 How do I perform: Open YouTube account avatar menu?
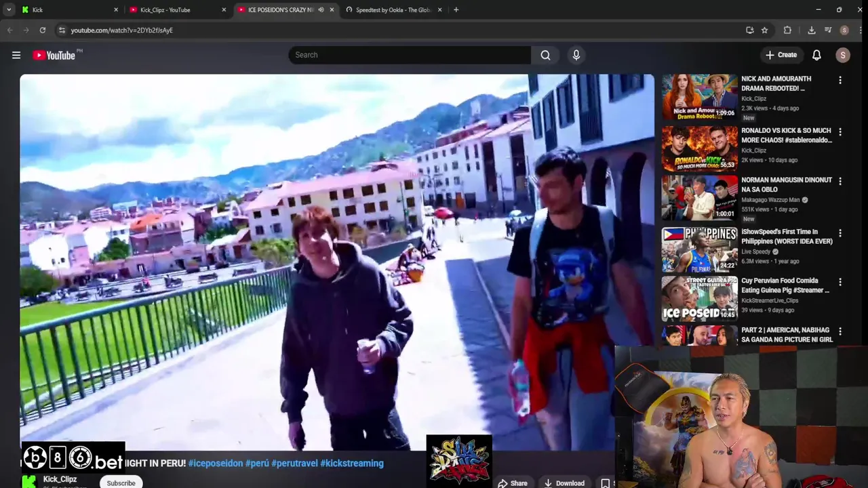click(x=843, y=55)
